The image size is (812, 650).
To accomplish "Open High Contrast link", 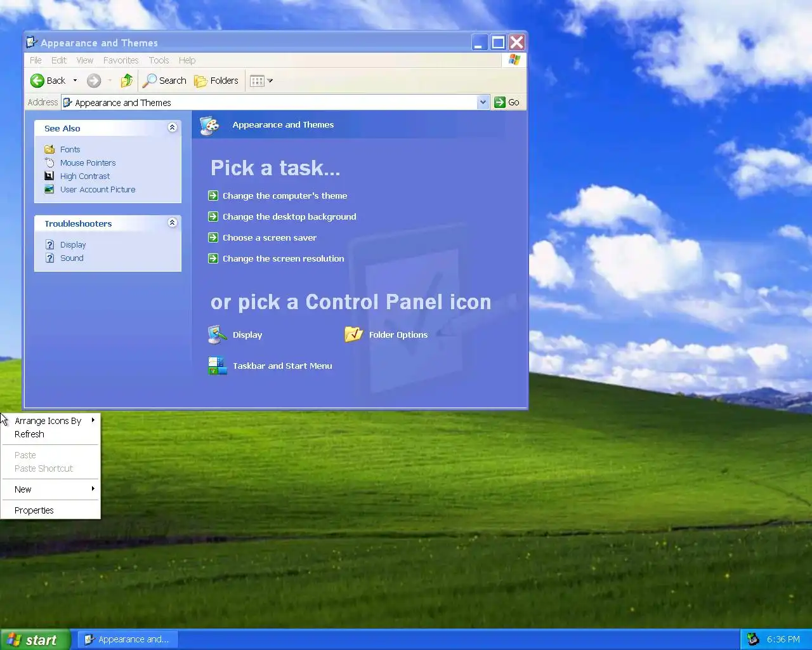I will coord(85,176).
